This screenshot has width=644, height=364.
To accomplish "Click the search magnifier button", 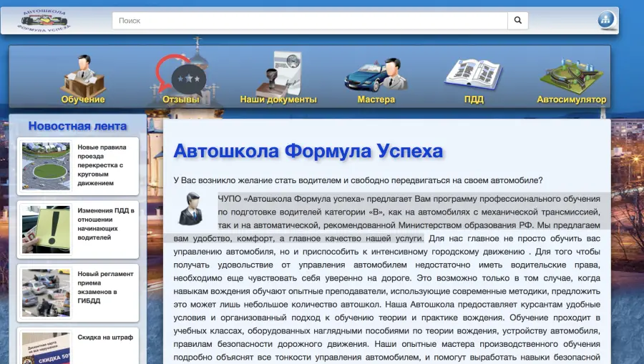I will pos(518,21).
